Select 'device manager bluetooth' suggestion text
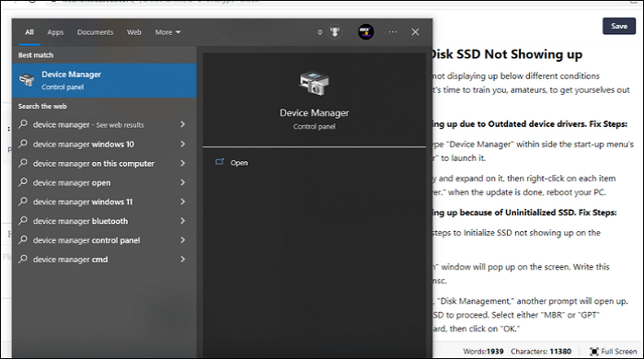This screenshot has width=644, height=359. click(81, 221)
